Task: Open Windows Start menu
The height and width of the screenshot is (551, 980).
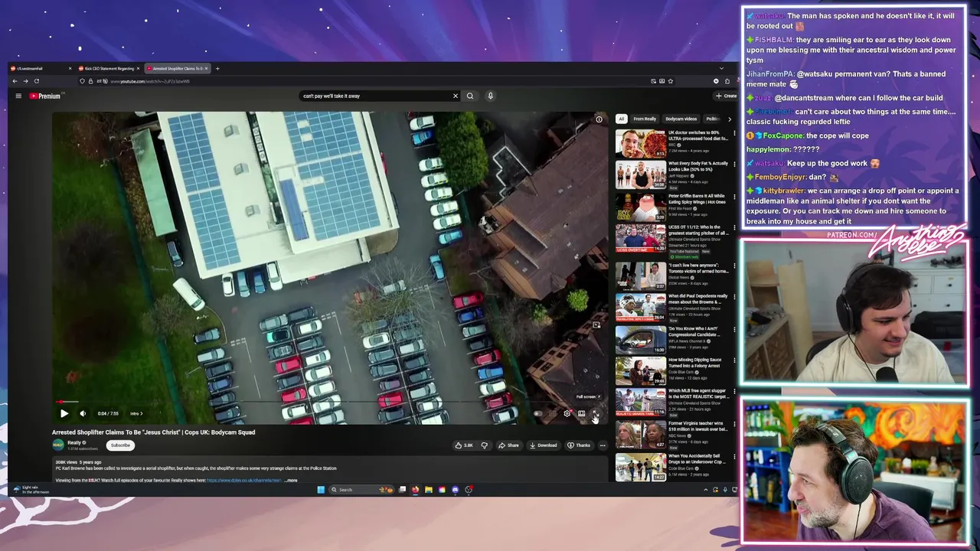Action: click(321, 490)
